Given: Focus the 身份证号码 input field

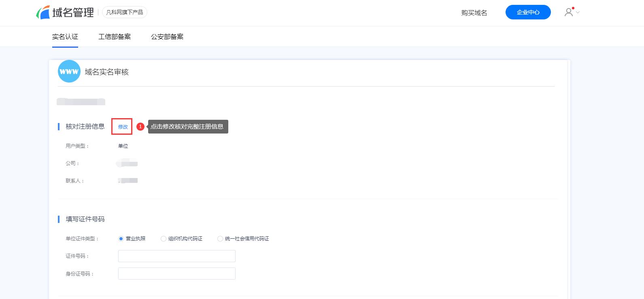Looking at the screenshot, I should (x=177, y=274).
